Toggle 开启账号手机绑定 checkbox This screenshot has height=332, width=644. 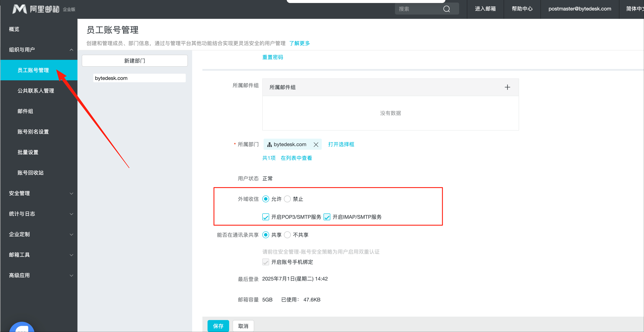tap(266, 262)
